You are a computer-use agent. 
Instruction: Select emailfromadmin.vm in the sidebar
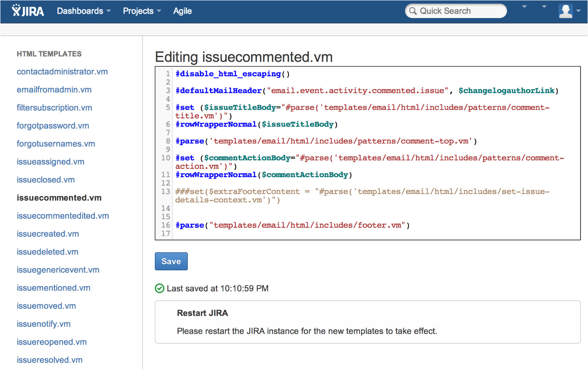(x=54, y=90)
